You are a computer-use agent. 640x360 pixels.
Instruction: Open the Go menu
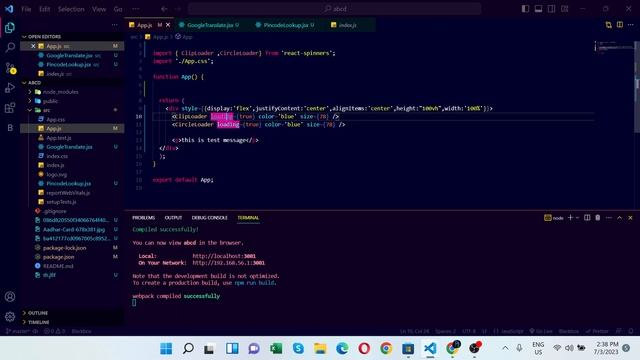point(118,9)
